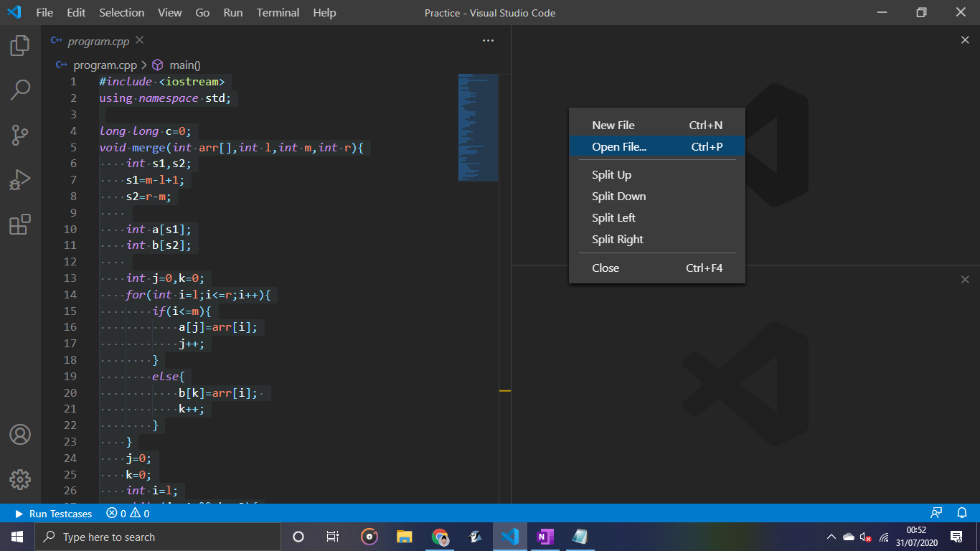Click the code line 'b[k]=arr[i];'
Image resolution: width=980 pixels, height=551 pixels.
[x=217, y=392]
